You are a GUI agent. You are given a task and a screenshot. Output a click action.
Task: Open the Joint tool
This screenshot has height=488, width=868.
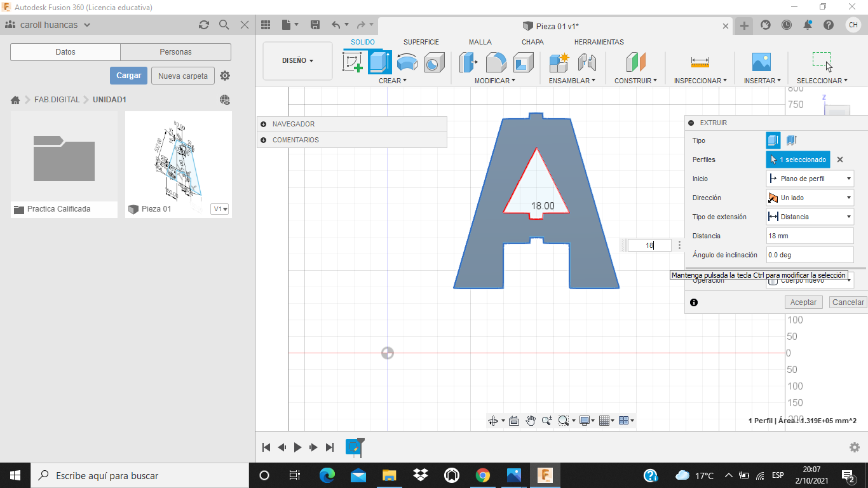coord(587,62)
